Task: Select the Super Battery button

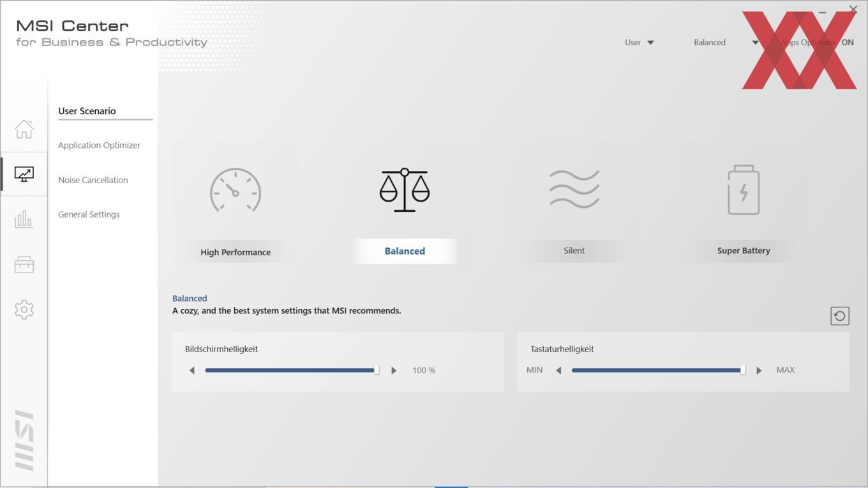Action: tap(744, 251)
